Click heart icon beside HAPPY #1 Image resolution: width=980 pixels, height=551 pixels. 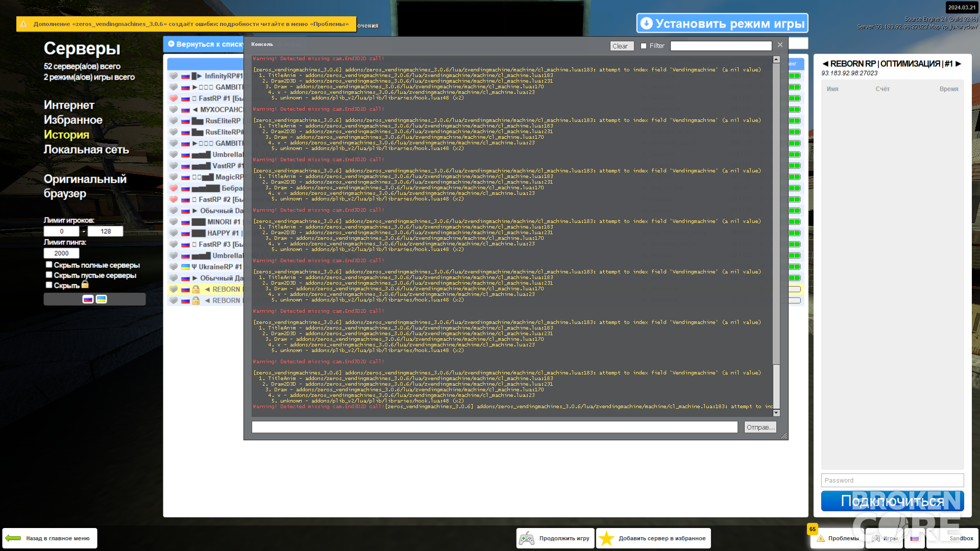tap(174, 233)
